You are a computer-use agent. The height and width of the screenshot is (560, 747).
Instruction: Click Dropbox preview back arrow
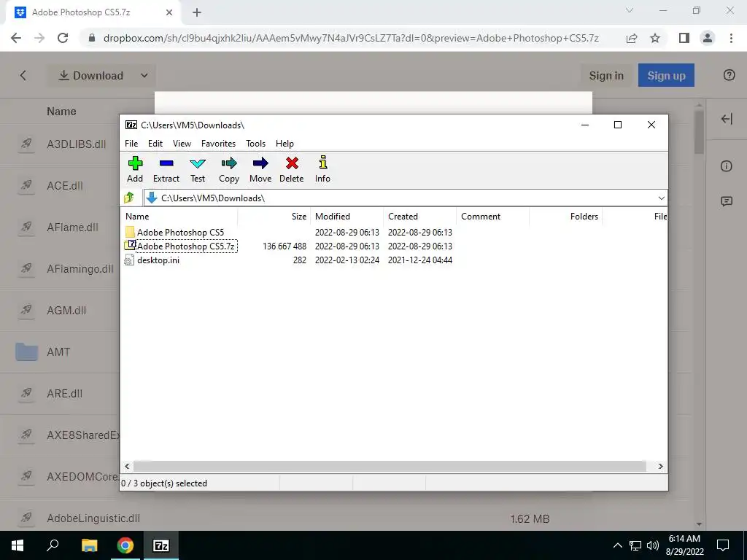(x=23, y=75)
